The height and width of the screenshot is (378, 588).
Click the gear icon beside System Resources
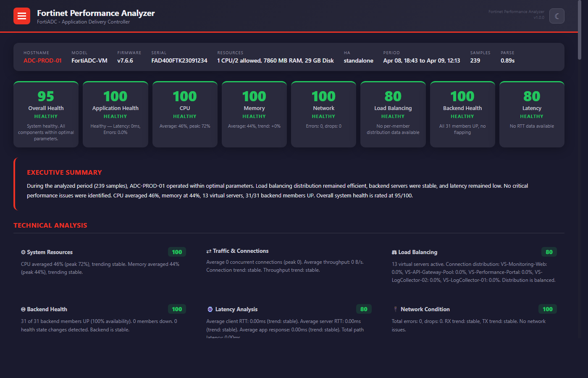click(23, 252)
